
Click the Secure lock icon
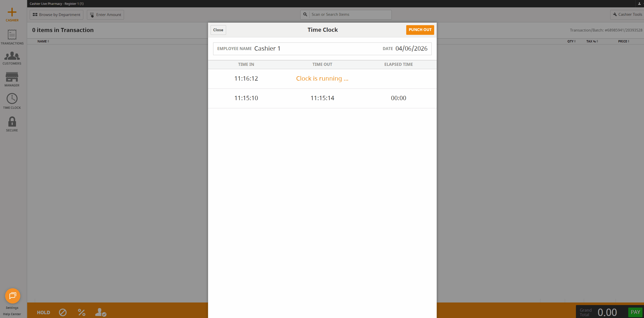(12, 122)
